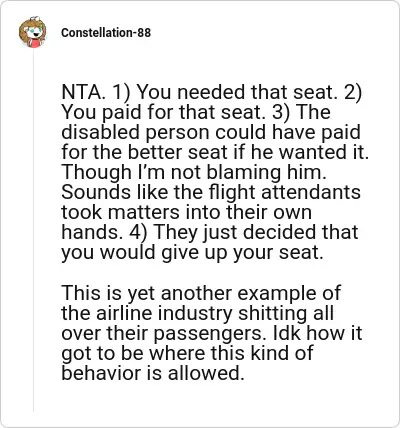Click the text "you would give up your seat."
This screenshot has height=428, width=400.
[192, 253]
